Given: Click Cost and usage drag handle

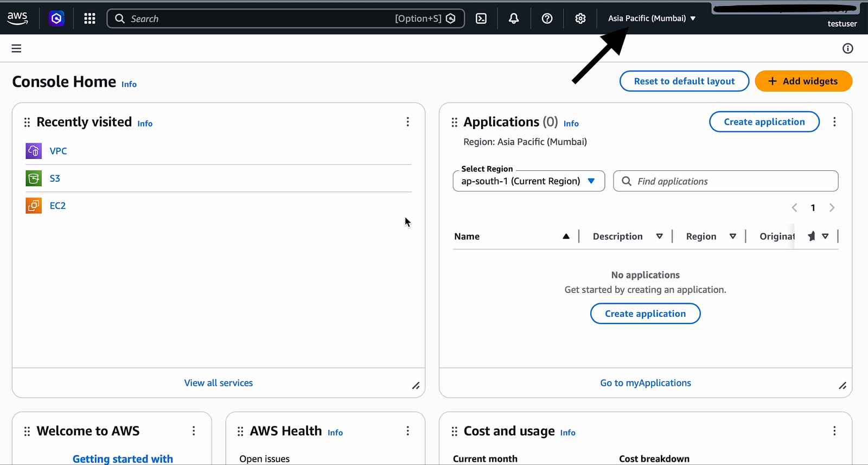Looking at the screenshot, I should (455, 431).
